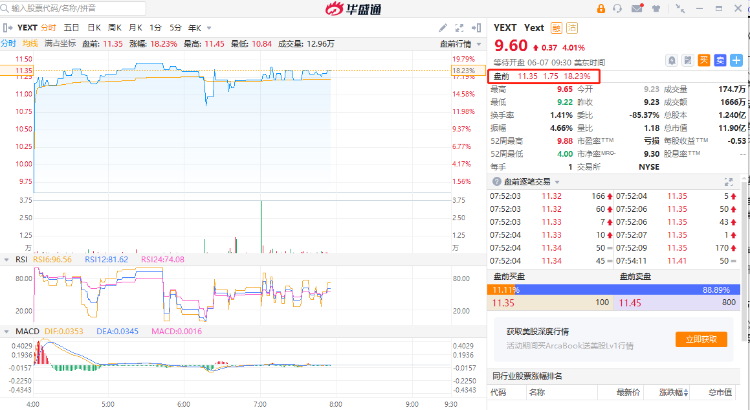The image size is (750, 410).
Task: Switch to the 日K chart tab
Action: [94, 28]
